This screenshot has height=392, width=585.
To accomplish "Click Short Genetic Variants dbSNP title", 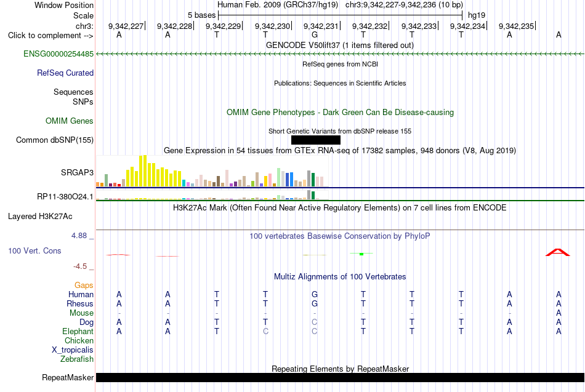I will [x=340, y=131].
